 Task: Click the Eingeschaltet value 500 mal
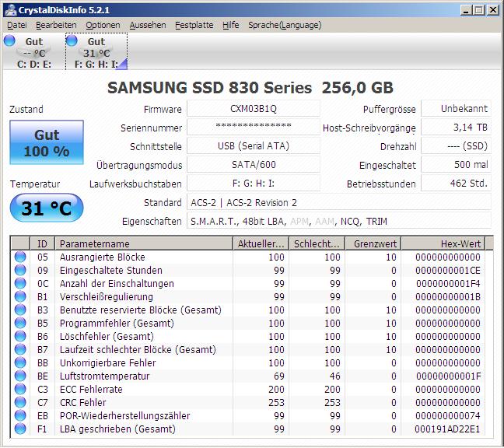point(456,165)
